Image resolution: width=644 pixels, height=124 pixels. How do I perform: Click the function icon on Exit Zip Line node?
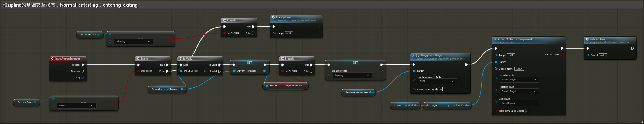click(x=273, y=17)
